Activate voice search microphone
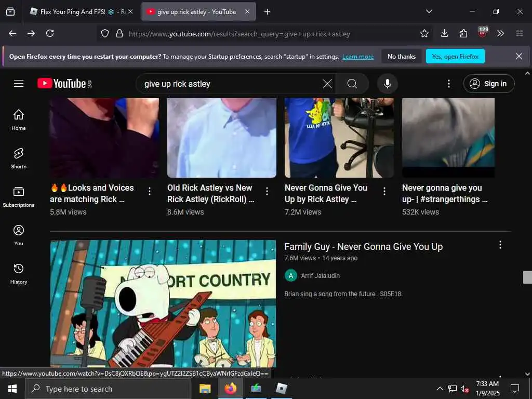Image resolution: width=532 pixels, height=399 pixels. [387, 84]
